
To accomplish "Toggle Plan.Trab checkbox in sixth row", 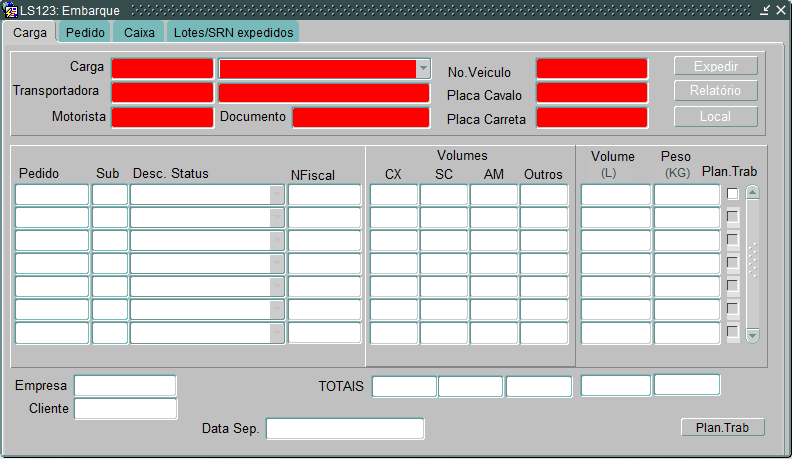I will coord(732,309).
